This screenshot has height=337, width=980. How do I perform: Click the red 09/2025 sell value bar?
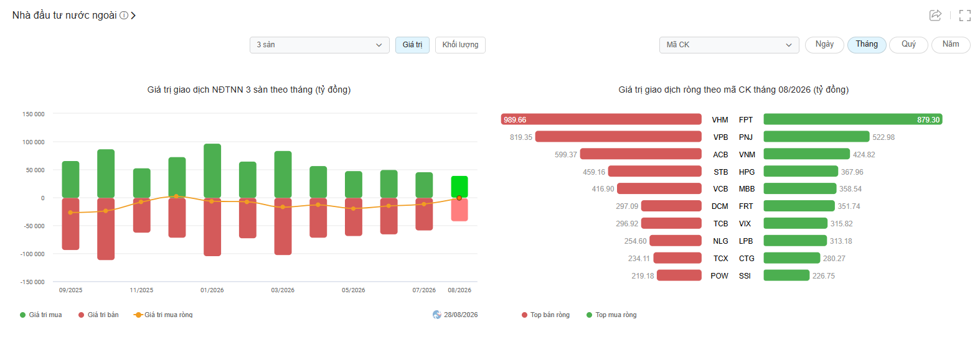pos(70,224)
